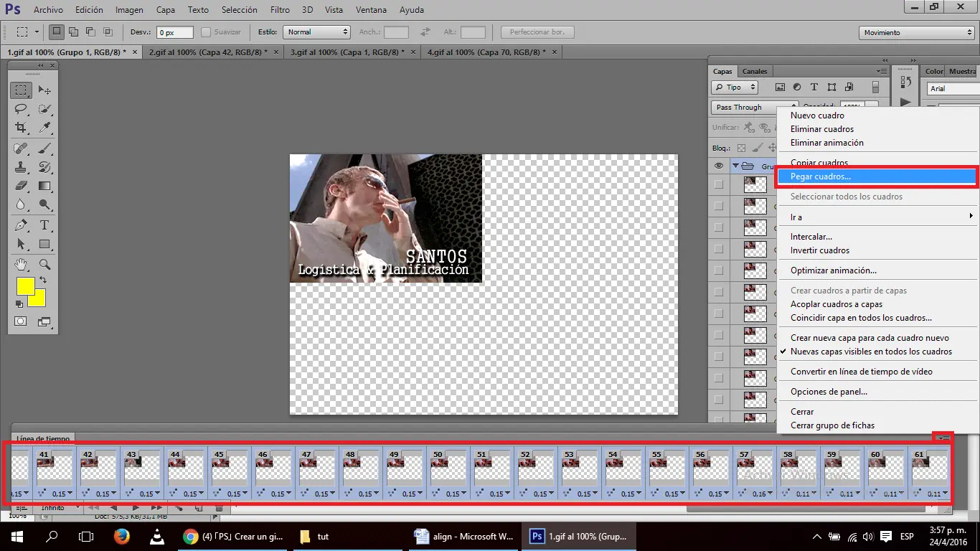The height and width of the screenshot is (551, 980).
Task: Select the Clone Stamp tool
Action: [22, 167]
